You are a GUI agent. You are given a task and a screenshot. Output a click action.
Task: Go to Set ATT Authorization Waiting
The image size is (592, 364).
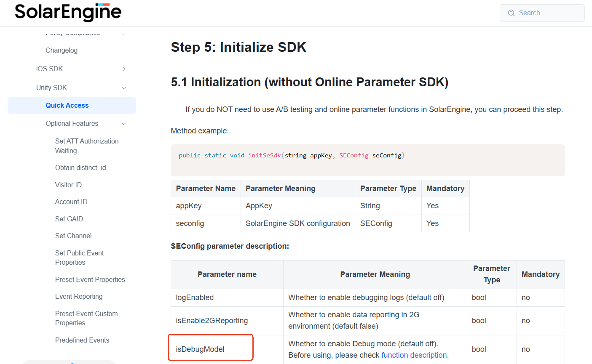pos(87,146)
